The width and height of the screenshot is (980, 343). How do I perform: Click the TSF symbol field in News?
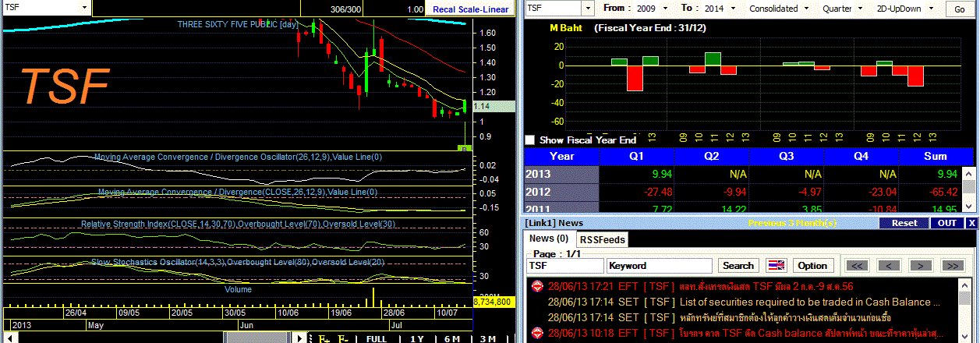click(x=565, y=266)
